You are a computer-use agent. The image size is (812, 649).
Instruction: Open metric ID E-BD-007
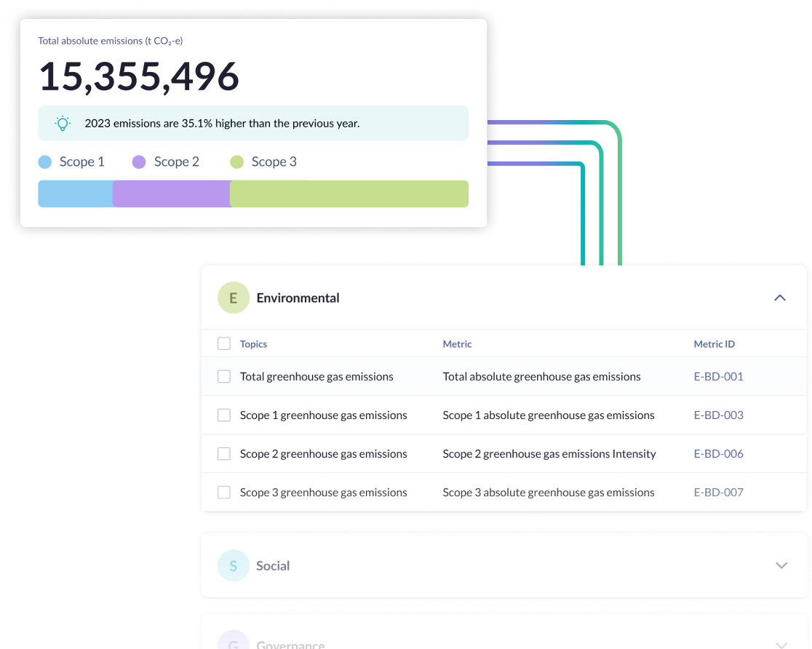pos(718,492)
